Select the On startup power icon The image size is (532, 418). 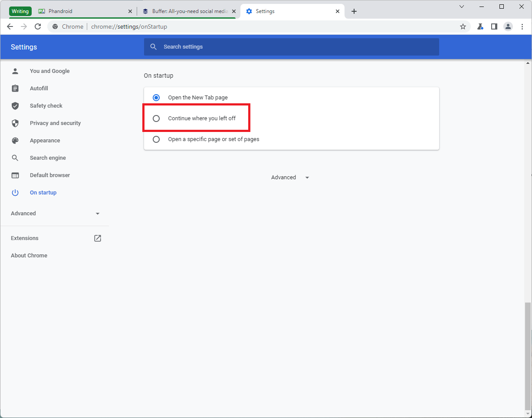coord(15,192)
